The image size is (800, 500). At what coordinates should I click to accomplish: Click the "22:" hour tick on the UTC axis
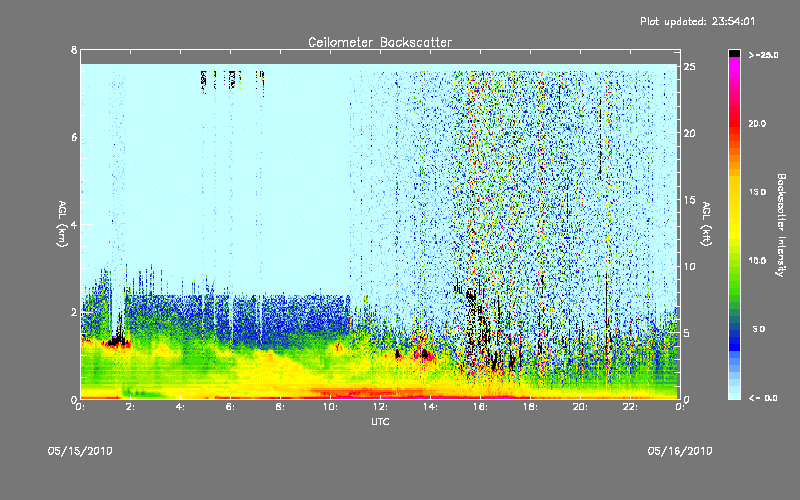coord(630,407)
